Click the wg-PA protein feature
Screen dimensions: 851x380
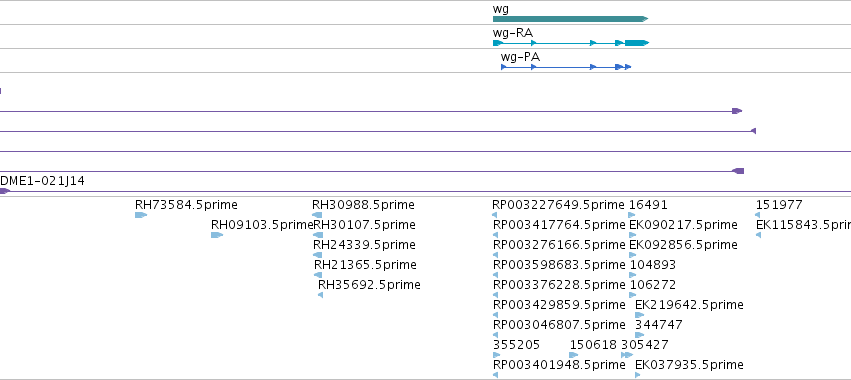pyautogui.click(x=566, y=67)
